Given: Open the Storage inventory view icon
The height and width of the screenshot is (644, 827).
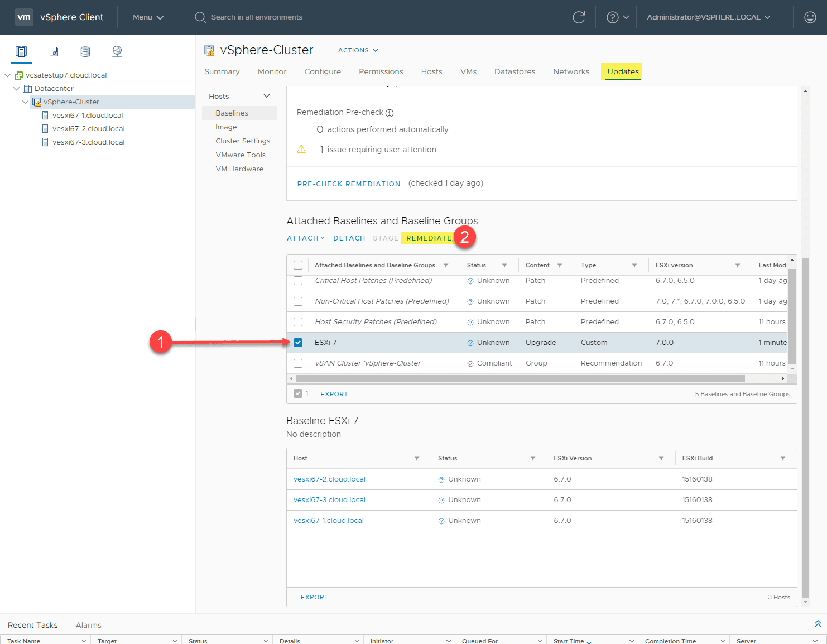Looking at the screenshot, I should pyautogui.click(x=85, y=51).
